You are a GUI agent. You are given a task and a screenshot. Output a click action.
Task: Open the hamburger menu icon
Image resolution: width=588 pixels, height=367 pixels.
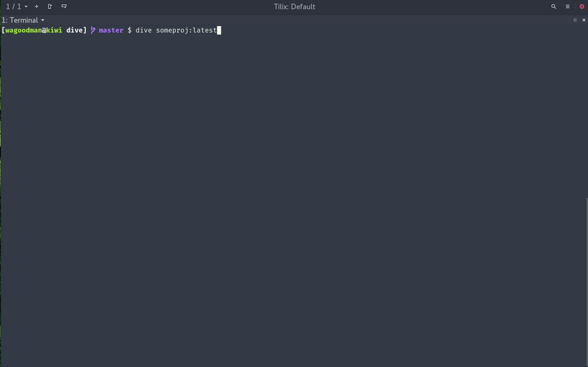[x=567, y=7]
